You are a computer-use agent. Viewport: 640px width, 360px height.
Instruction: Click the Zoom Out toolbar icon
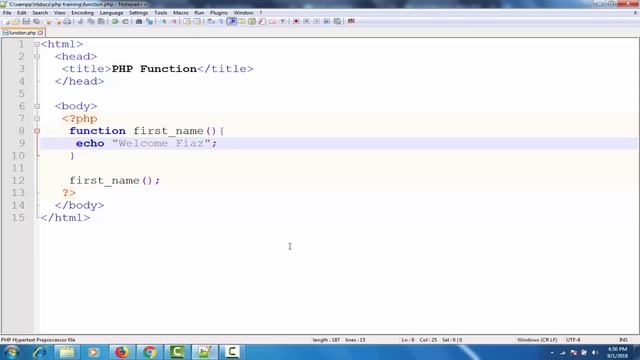point(174,21)
